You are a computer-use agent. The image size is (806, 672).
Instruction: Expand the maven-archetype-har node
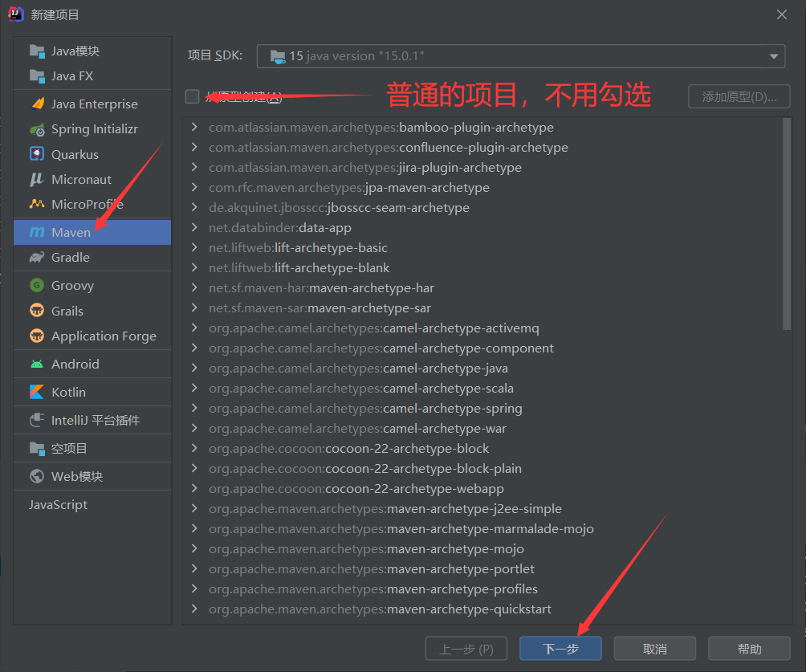pos(194,287)
